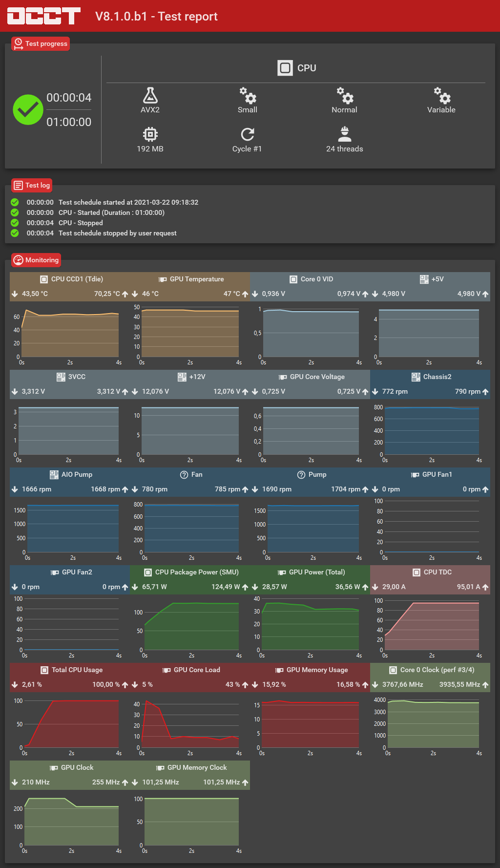Click the AVX2 flask icon
The width and height of the screenshot is (500, 868).
point(150,95)
